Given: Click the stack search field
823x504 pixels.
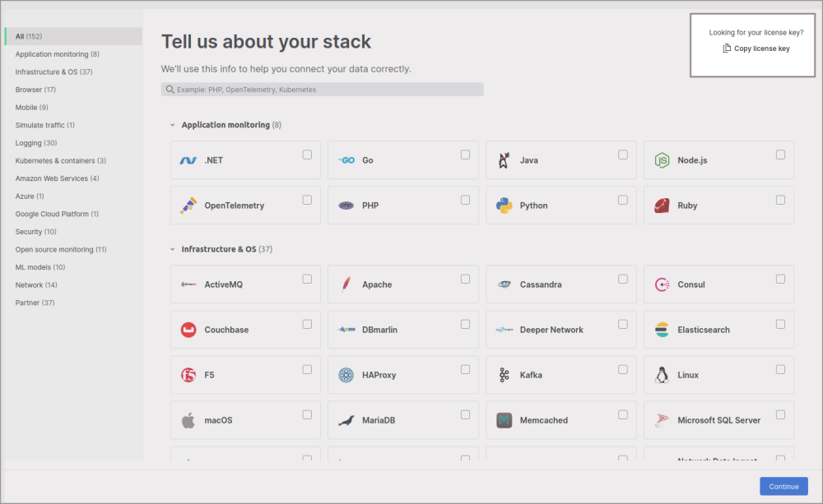Looking at the screenshot, I should tap(322, 89).
